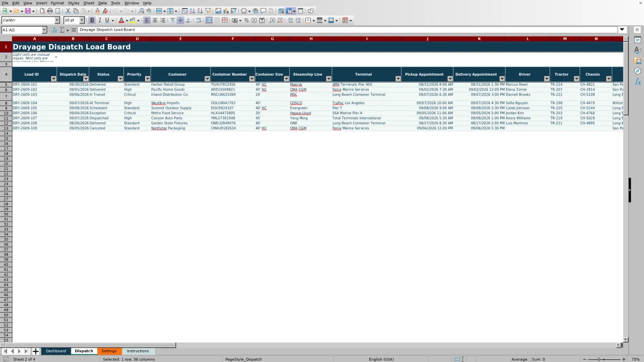
Task: Select the Marcus Reed driver cell
Action: 527,84
